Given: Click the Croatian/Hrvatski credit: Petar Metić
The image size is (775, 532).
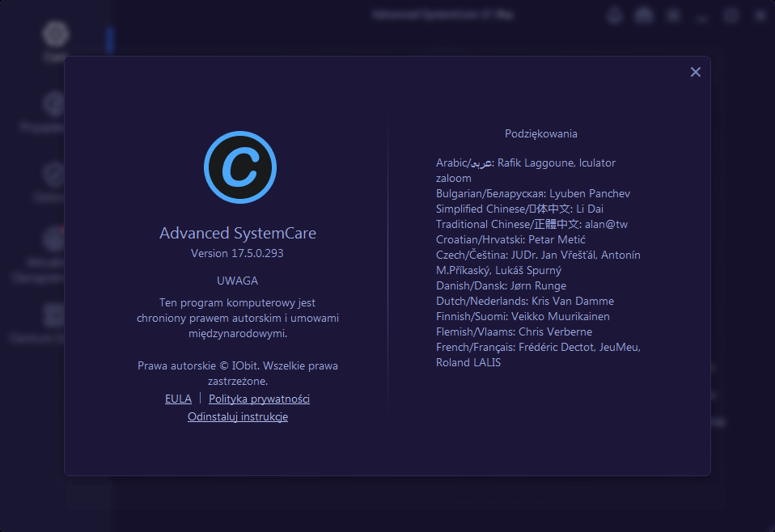Looking at the screenshot, I should pyautogui.click(x=510, y=239).
